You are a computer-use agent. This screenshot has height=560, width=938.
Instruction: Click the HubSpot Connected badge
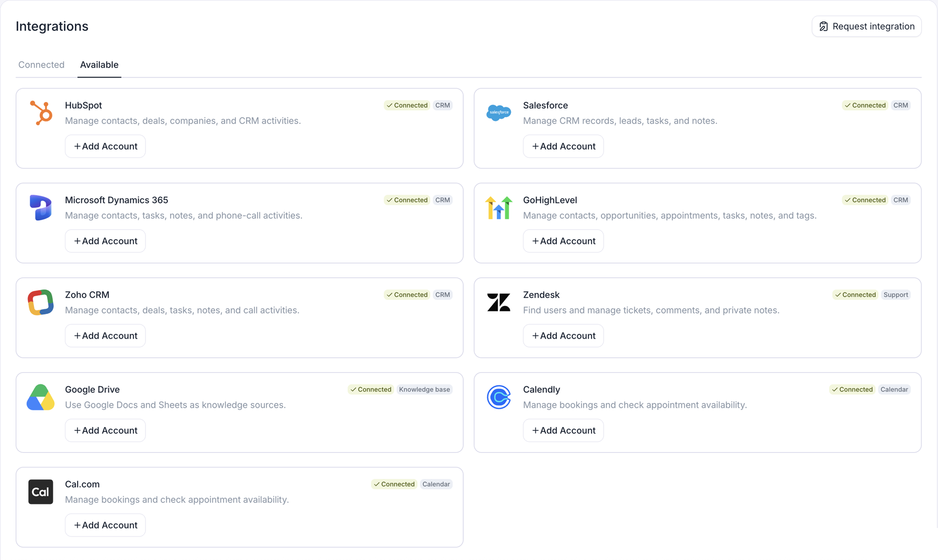pos(407,105)
